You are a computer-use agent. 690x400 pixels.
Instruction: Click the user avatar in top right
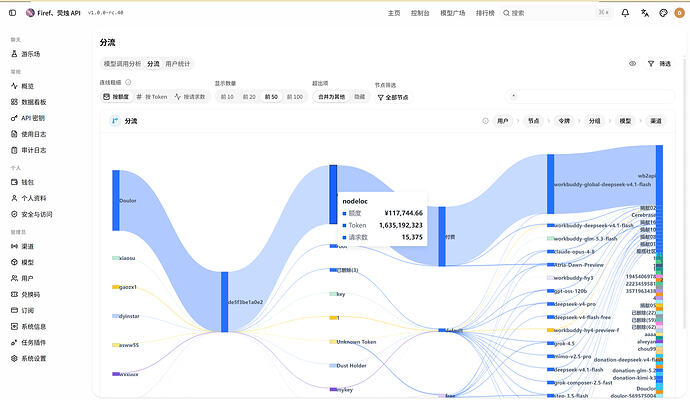click(x=679, y=13)
